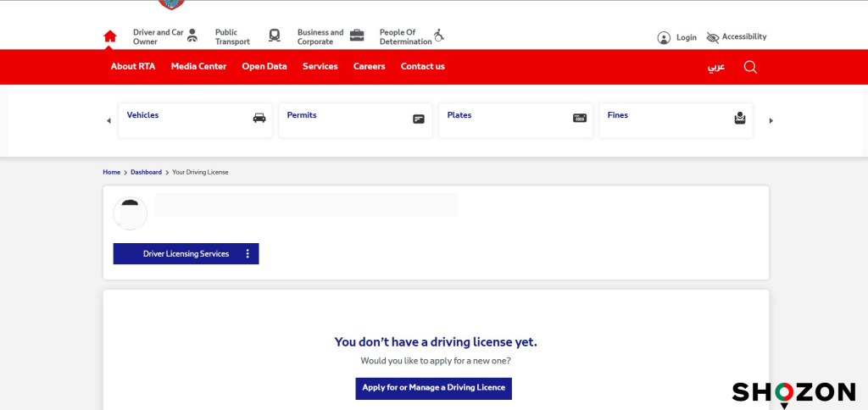
Task: Click the Permits card icon
Action: [x=419, y=119]
